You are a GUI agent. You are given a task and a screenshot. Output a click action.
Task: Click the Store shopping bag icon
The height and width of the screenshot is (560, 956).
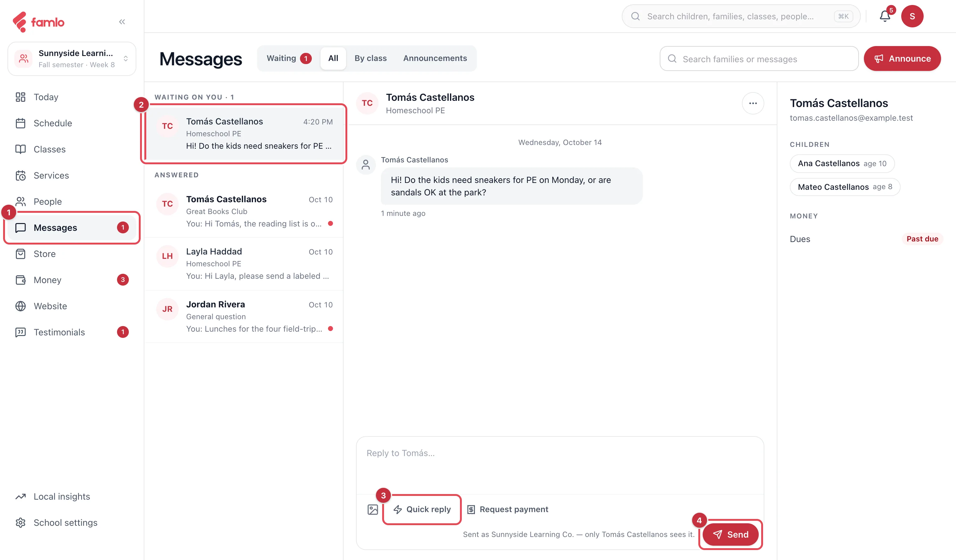pos(21,254)
